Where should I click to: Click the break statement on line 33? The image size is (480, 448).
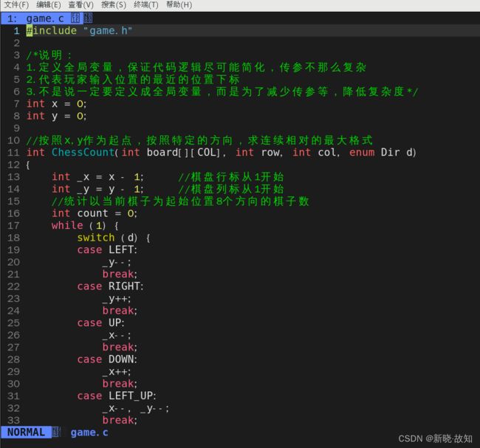coord(120,420)
